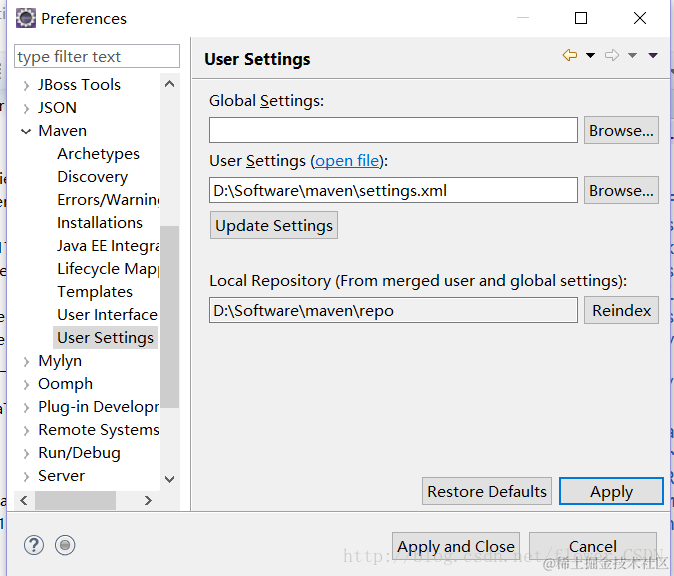674x576 pixels.
Task: Select Archetypes in the Maven tree
Action: [x=98, y=154]
